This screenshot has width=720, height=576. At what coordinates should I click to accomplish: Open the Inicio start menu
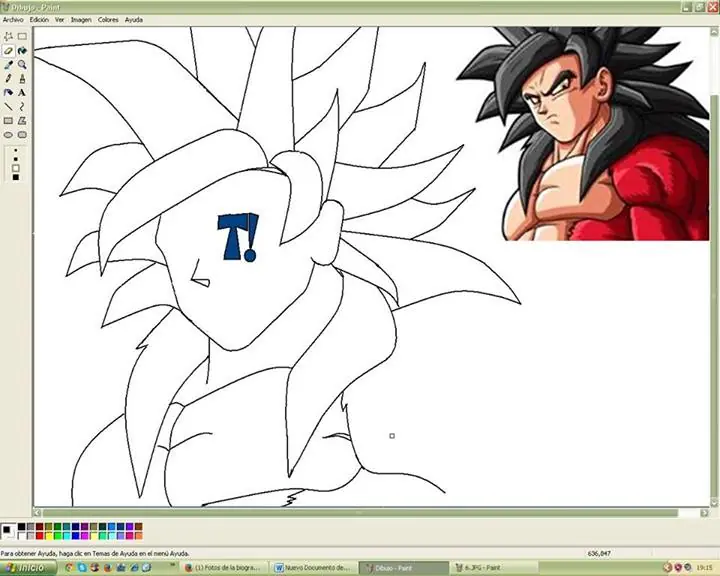(28, 568)
